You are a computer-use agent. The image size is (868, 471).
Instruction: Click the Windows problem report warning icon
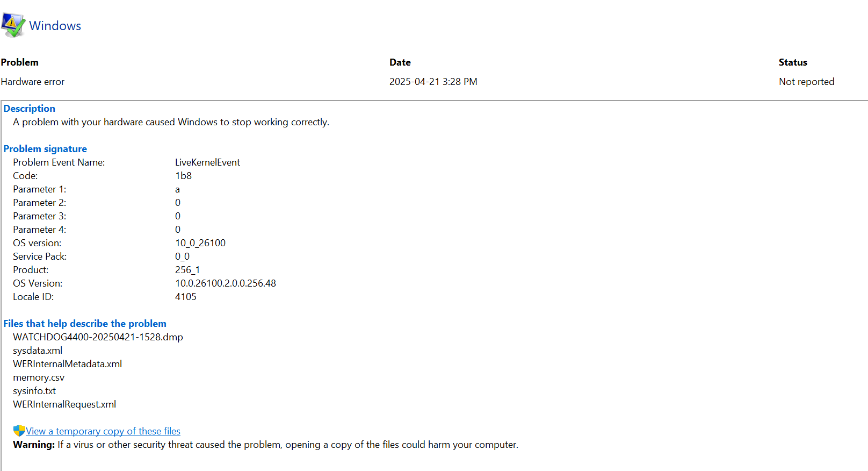[13, 25]
